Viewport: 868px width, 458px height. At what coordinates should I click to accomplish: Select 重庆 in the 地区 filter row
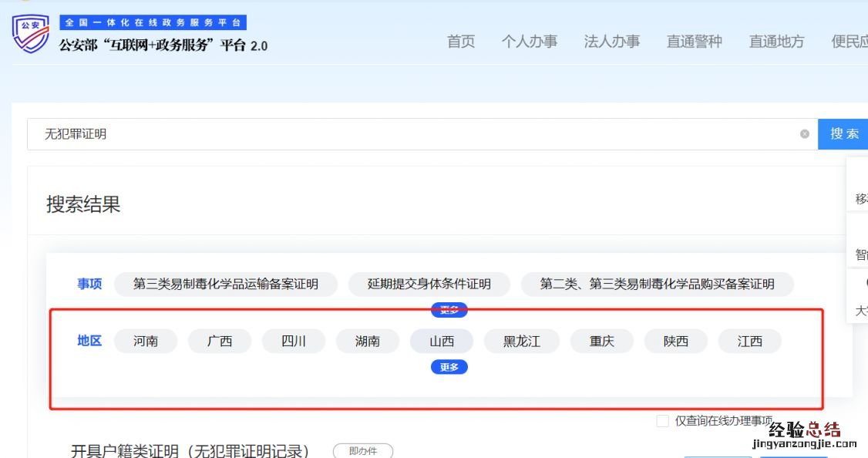tap(601, 341)
